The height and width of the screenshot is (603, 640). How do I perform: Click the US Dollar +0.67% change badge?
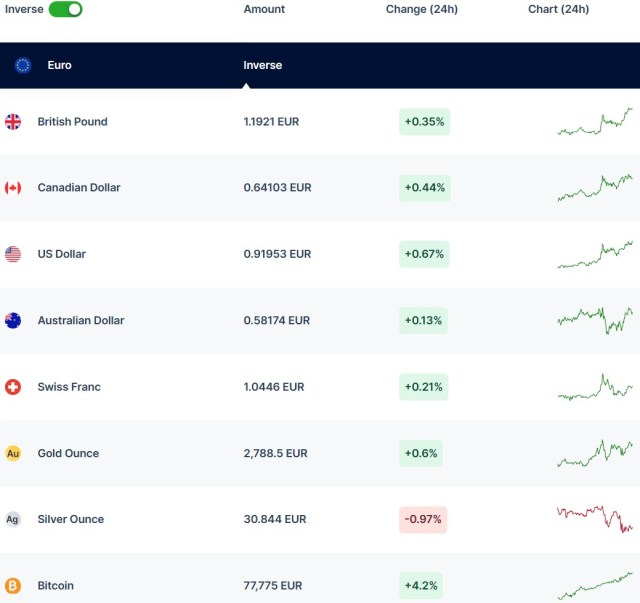tap(424, 254)
